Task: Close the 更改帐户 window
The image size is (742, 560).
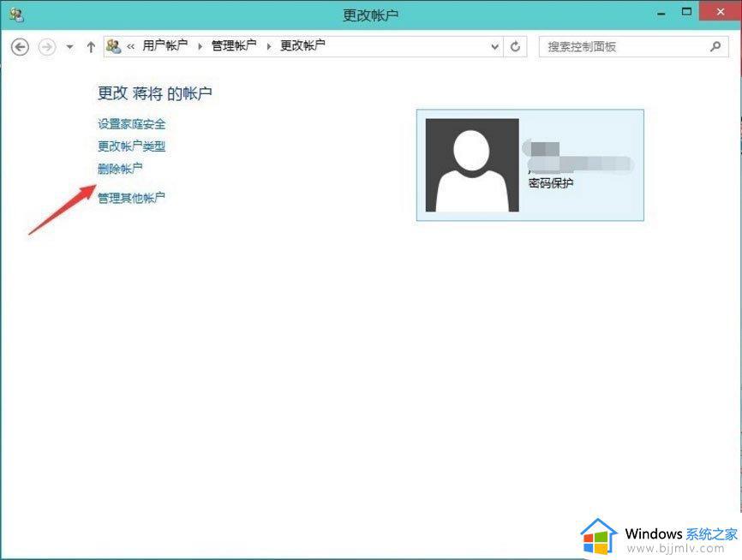Action: (721, 11)
